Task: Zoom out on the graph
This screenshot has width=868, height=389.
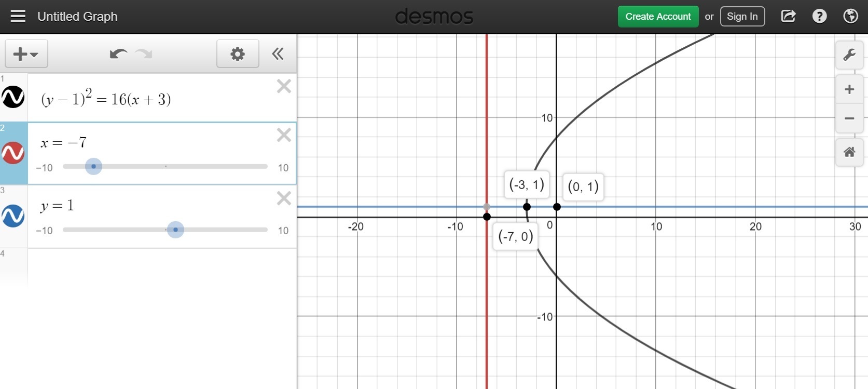Action: coord(849,118)
